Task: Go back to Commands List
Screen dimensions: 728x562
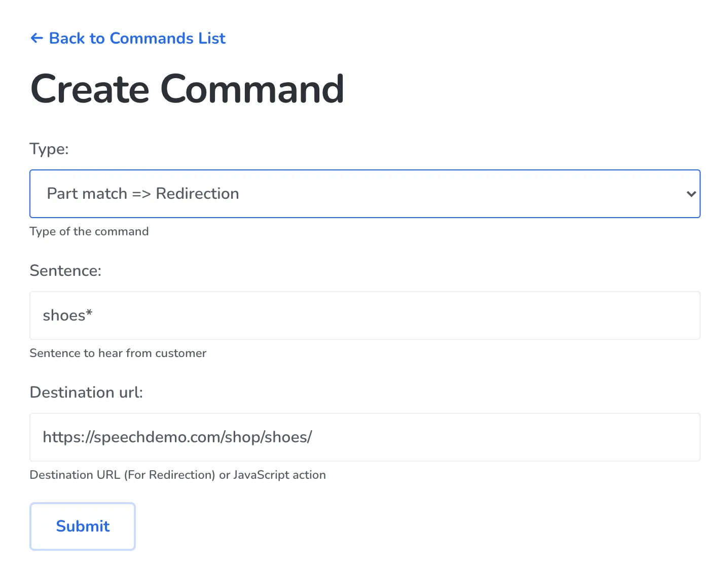Action: 128,38
